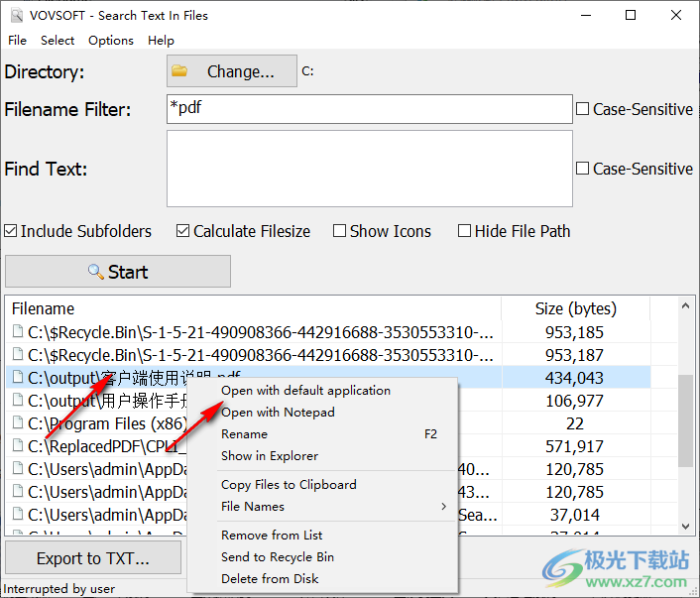Click file icon of C:\ReplacedPDF row
The height and width of the screenshot is (598, 700).
18,445
